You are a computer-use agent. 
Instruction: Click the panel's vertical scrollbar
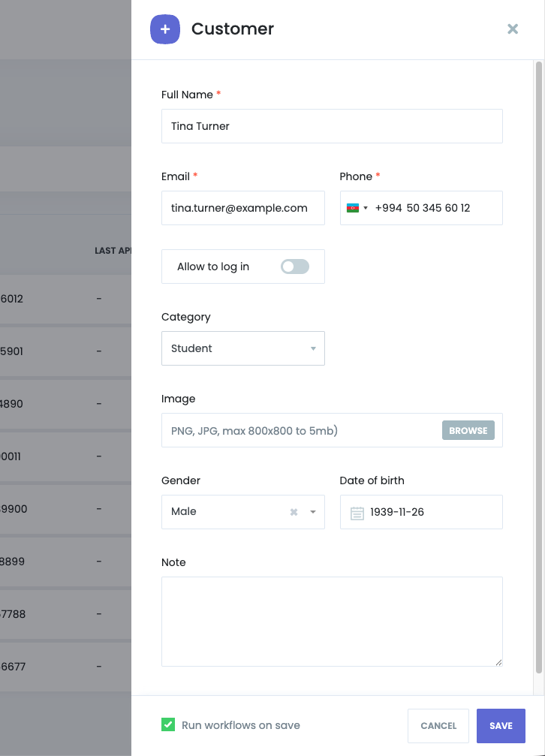538,368
